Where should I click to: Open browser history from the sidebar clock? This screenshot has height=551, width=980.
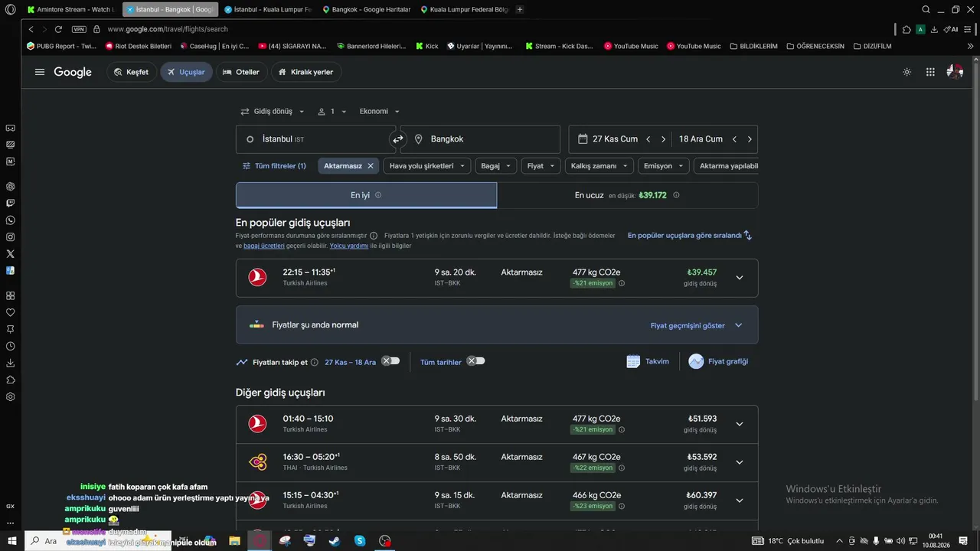coord(11,346)
